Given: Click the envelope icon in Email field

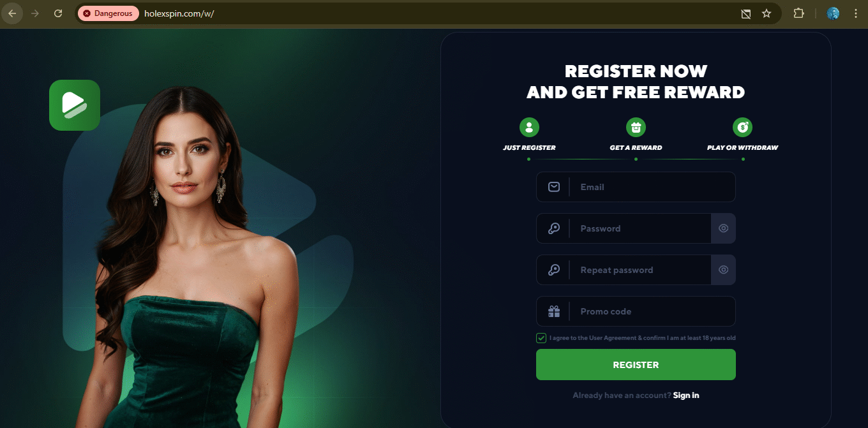Looking at the screenshot, I should [x=553, y=187].
